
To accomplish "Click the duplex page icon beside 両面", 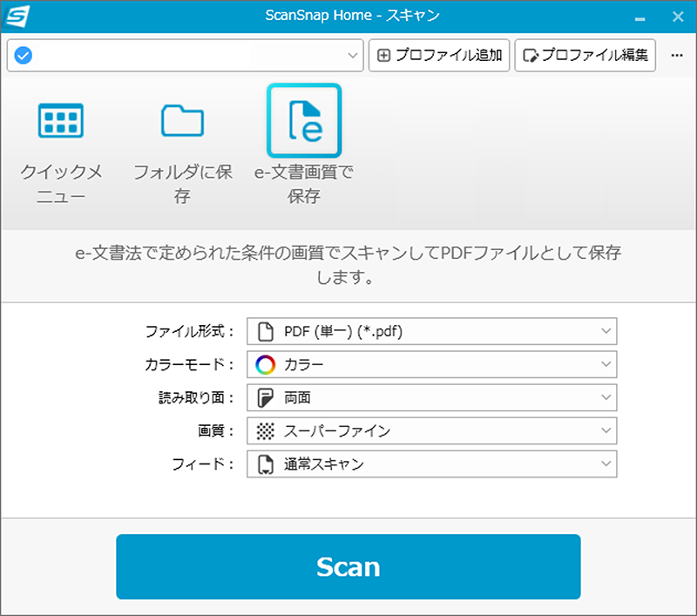I will [266, 397].
